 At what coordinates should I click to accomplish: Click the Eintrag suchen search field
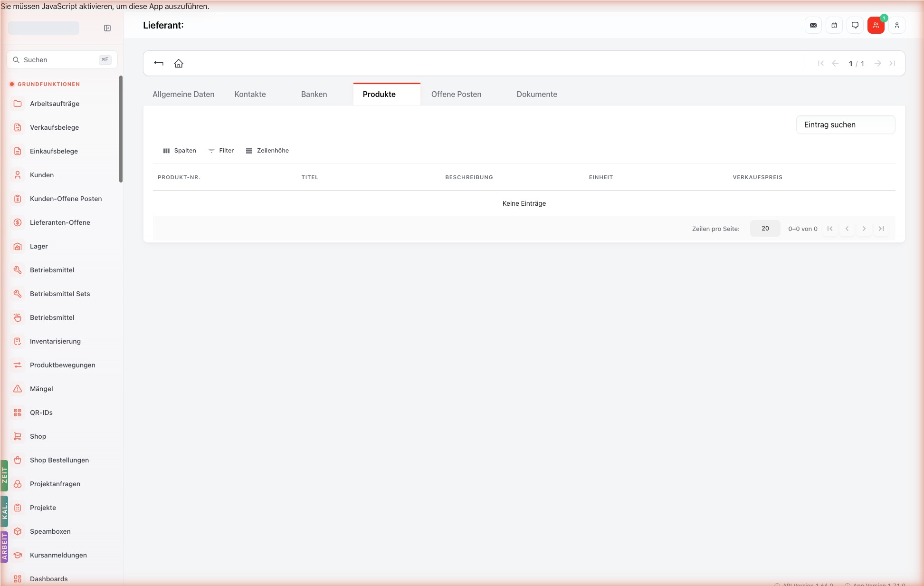[846, 125]
